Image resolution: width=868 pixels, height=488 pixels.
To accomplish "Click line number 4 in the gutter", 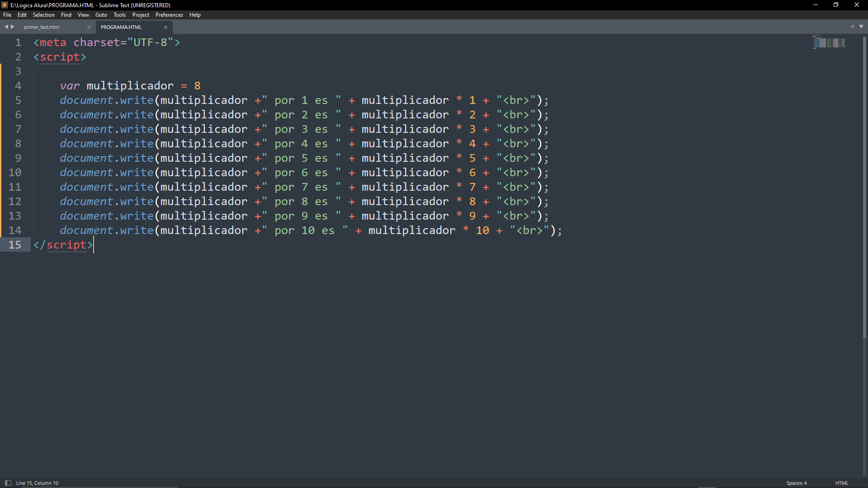I will pos(18,86).
